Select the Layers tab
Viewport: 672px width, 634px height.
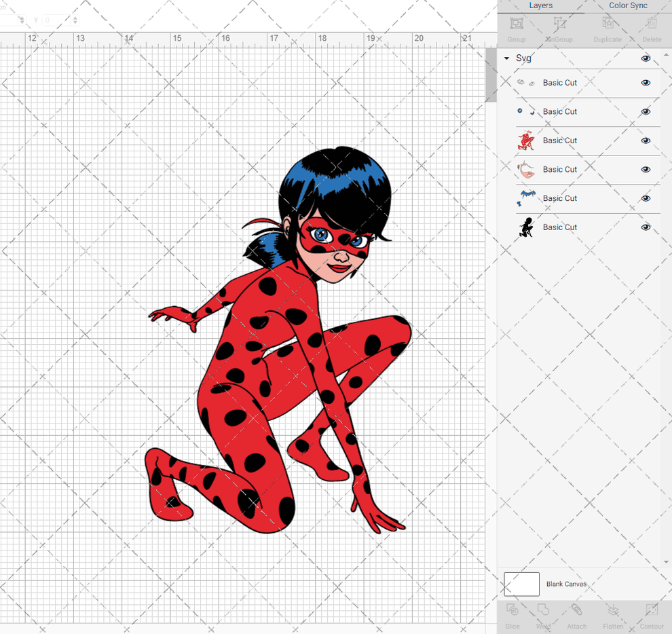click(x=541, y=5)
